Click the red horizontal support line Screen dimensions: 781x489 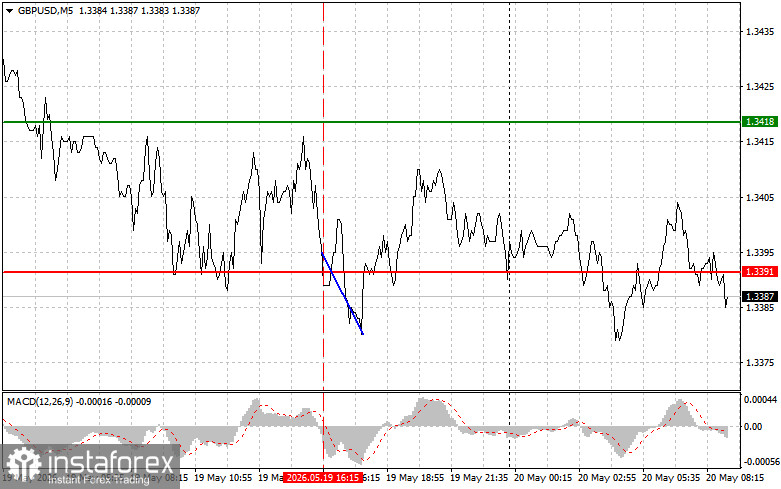point(371,272)
